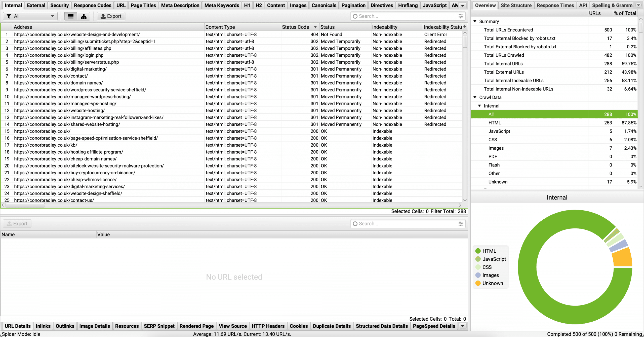Click the add column plus icon
The height and width of the screenshot is (337, 644).
pos(465,27)
